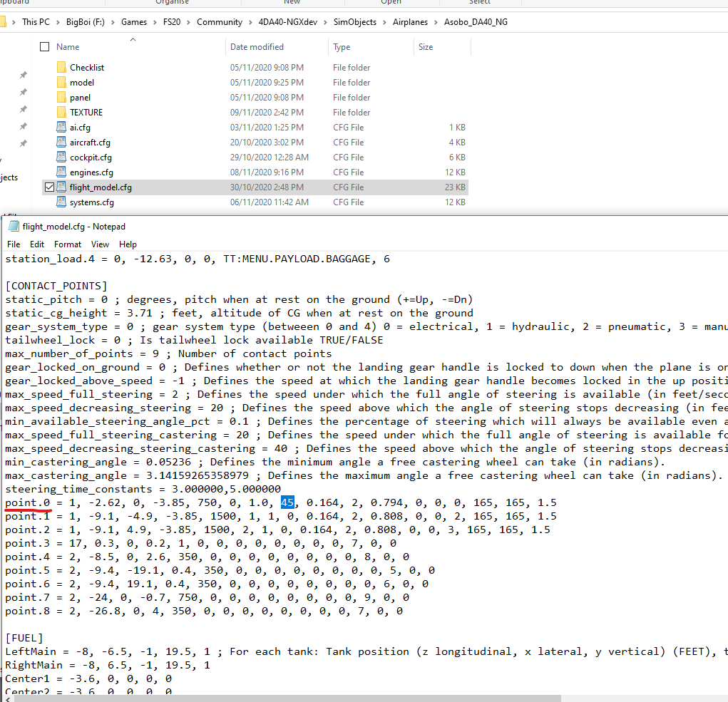Open the Notepad Edit menu
Screen dimensions: 728x702
36,244
